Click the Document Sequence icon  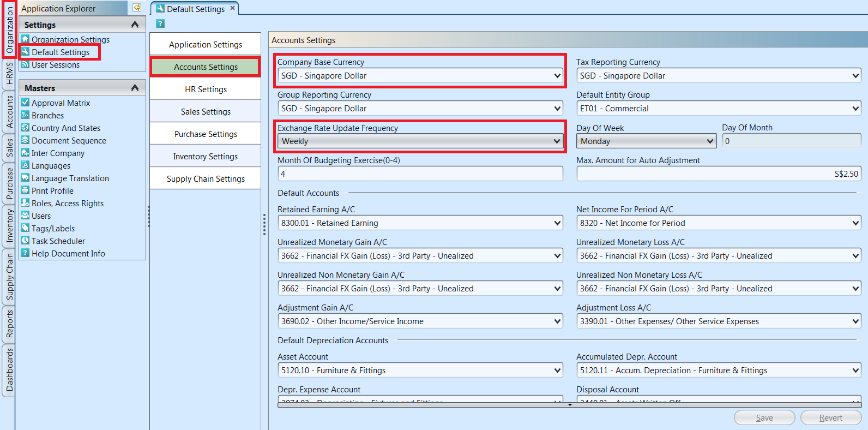click(25, 140)
